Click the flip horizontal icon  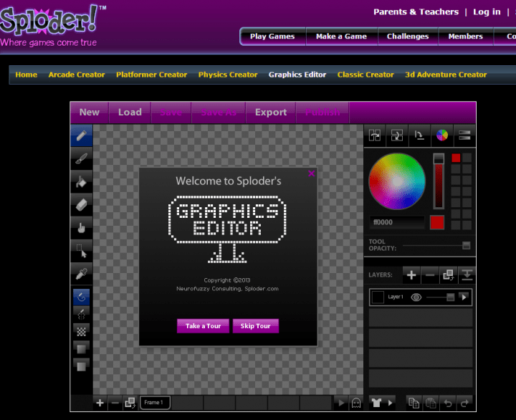[375, 135]
